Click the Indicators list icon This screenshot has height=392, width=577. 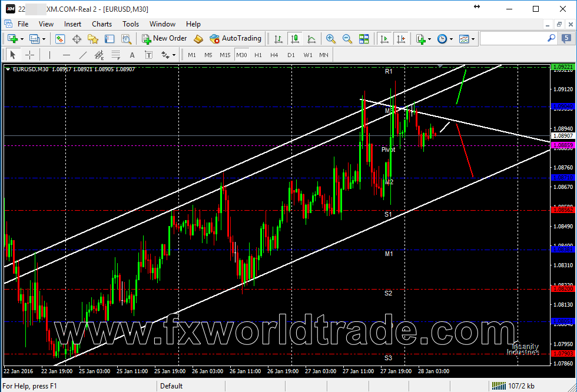(420, 39)
